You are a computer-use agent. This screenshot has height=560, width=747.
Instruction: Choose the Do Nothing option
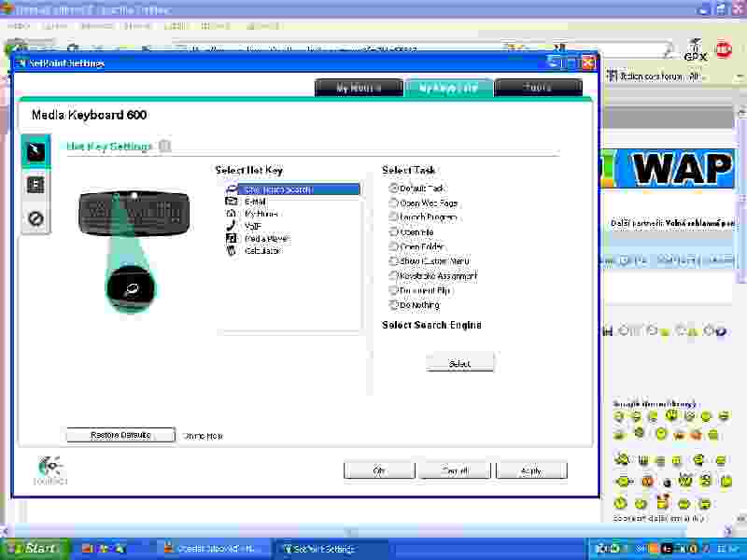point(393,305)
